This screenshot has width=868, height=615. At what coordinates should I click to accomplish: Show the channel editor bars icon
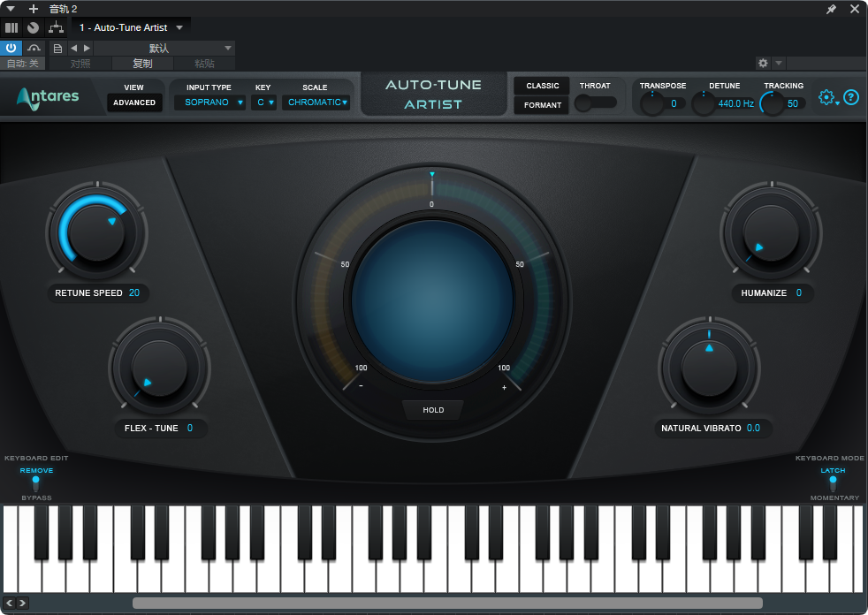(11, 27)
